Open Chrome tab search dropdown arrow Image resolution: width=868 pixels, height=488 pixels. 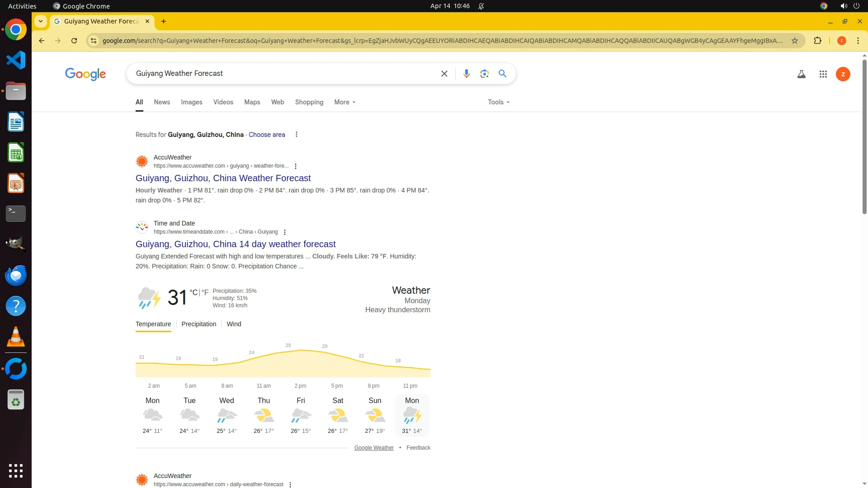tap(41, 21)
